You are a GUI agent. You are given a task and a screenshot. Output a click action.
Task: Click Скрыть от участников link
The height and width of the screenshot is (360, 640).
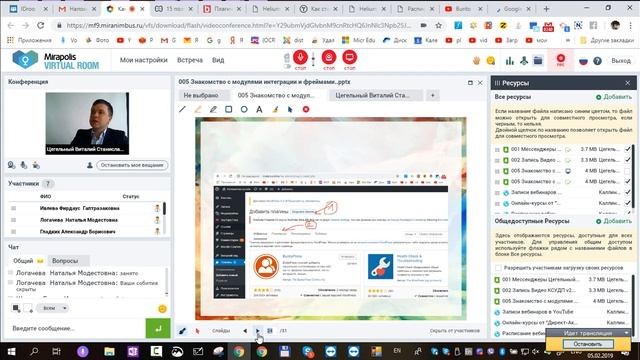pyautogui.click(x=454, y=331)
